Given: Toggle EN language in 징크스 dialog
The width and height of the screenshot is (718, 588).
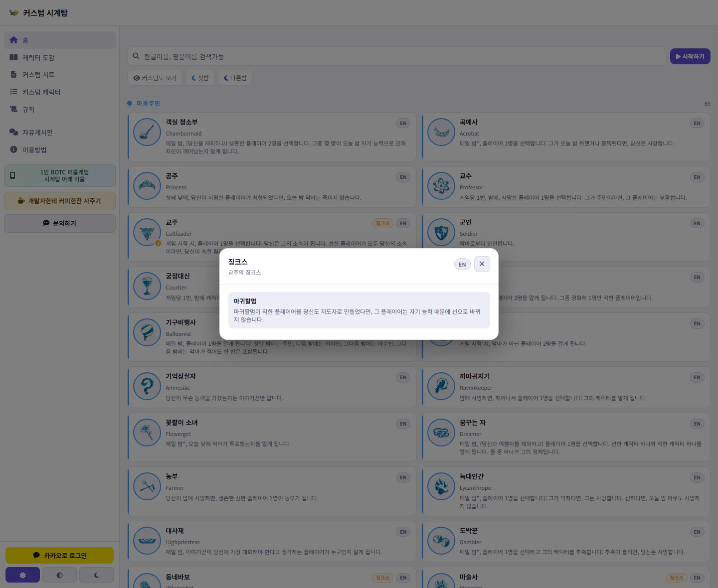Looking at the screenshot, I should point(462,265).
